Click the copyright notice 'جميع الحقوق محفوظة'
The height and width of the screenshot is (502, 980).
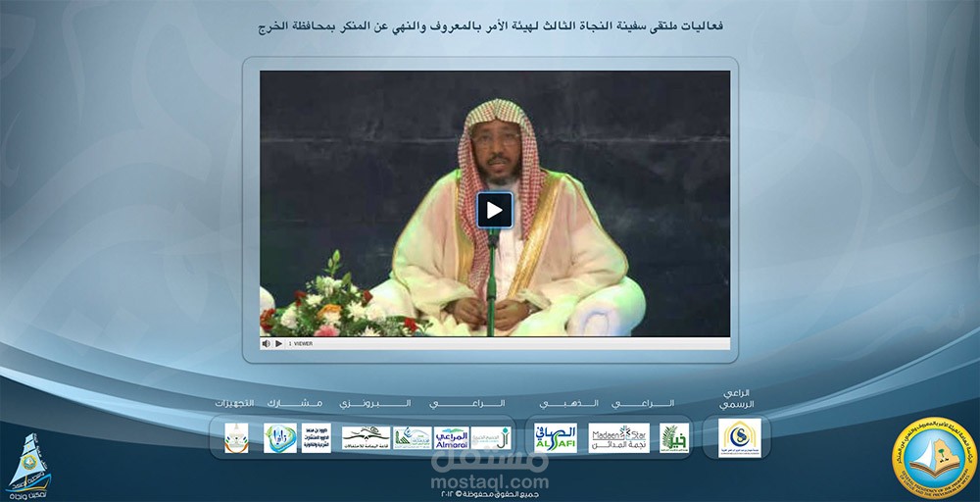tap(489, 494)
